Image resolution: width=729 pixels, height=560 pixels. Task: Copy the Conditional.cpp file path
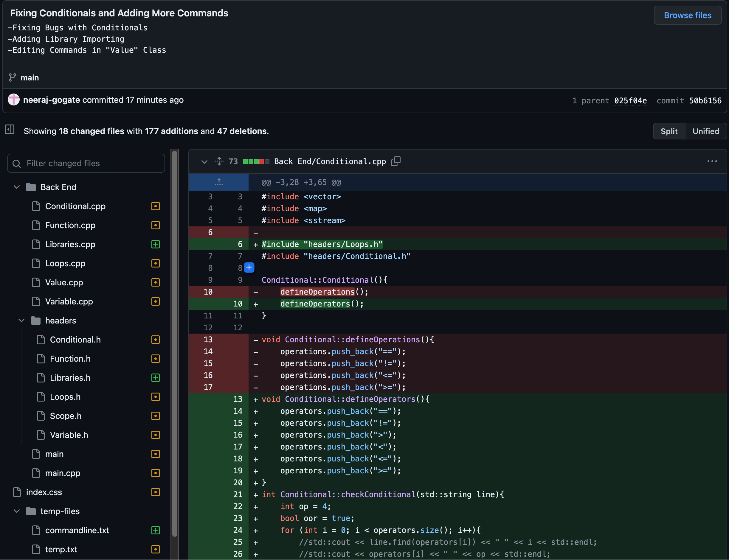coord(395,161)
